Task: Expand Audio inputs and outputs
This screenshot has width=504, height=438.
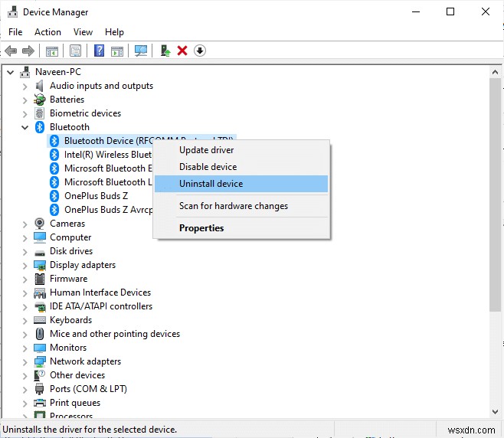Action: tap(25, 86)
